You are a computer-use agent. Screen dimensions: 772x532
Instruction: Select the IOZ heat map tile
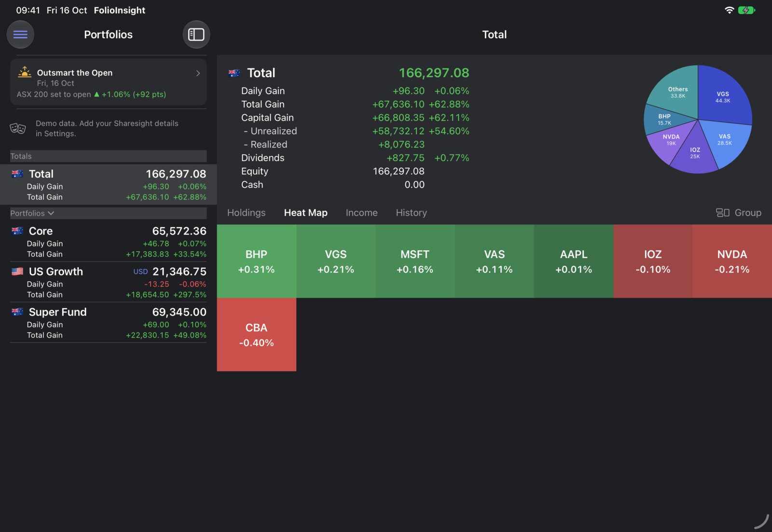click(x=653, y=261)
